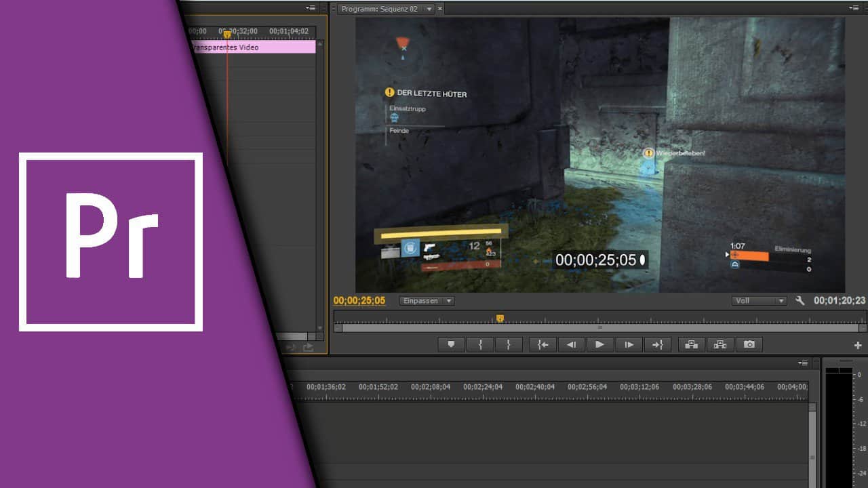Viewport: 868px width, 488px height.
Task: Click the yellow timecode field showing 00;00;25;05
Action: coord(360,300)
